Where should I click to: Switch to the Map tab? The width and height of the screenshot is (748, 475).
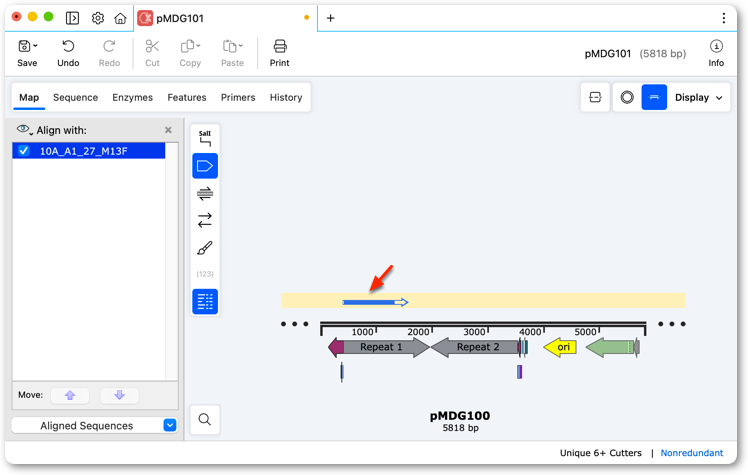coord(29,97)
